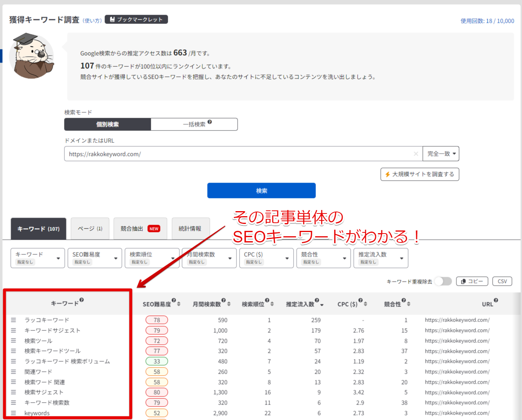Click the bookmark icon on ブックマークレット button

[112, 19]
